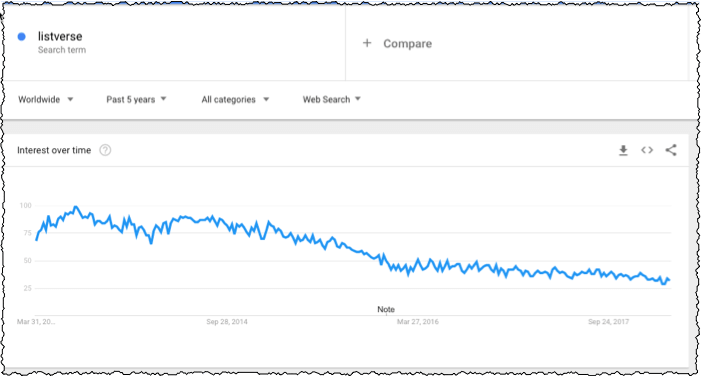The height and width of the screenshot is (376, 701).
Task: Expand the Past 5 years time range
Action: [x=136, y=99]
